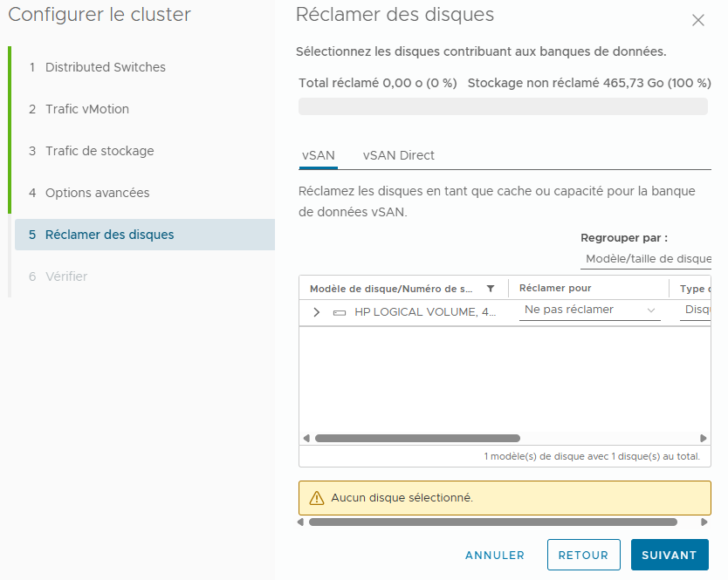
Task: Expand the HP LOGICAL VOLUME row
Action: click(317, 312)
